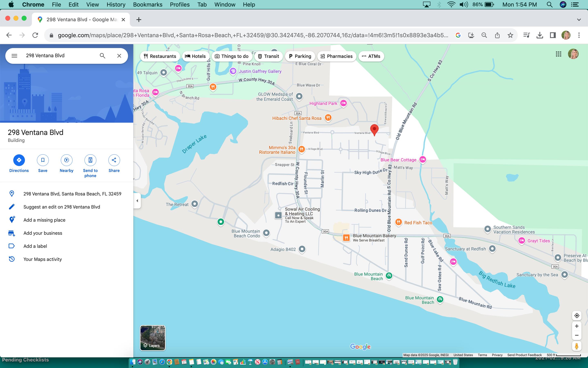Show your current location
This screenshot has width=588, height=368.
pyautogui.click(x=577, y=316)
